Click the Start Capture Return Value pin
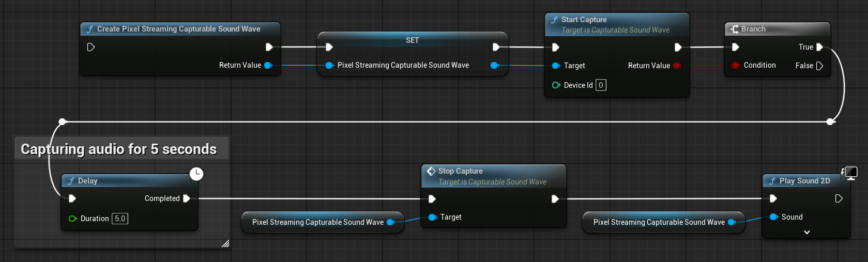The image size is (868, 262). 677,66
